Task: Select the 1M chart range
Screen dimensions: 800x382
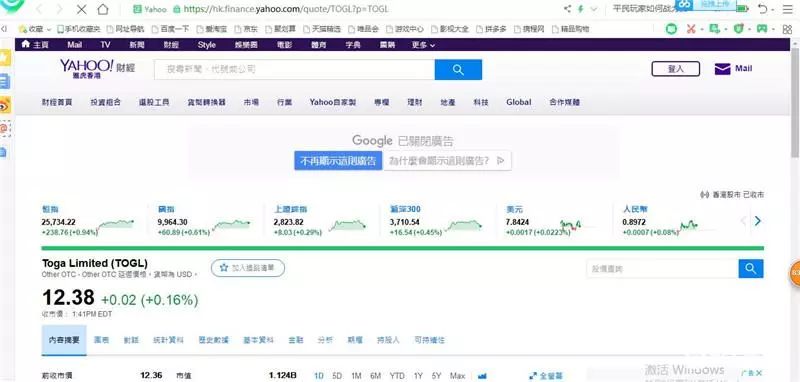Action: 356,376
